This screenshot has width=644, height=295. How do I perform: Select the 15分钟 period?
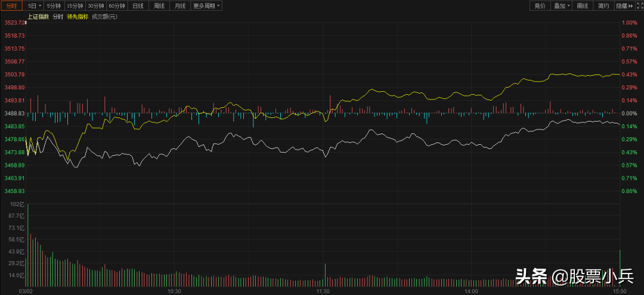point(75,5)
